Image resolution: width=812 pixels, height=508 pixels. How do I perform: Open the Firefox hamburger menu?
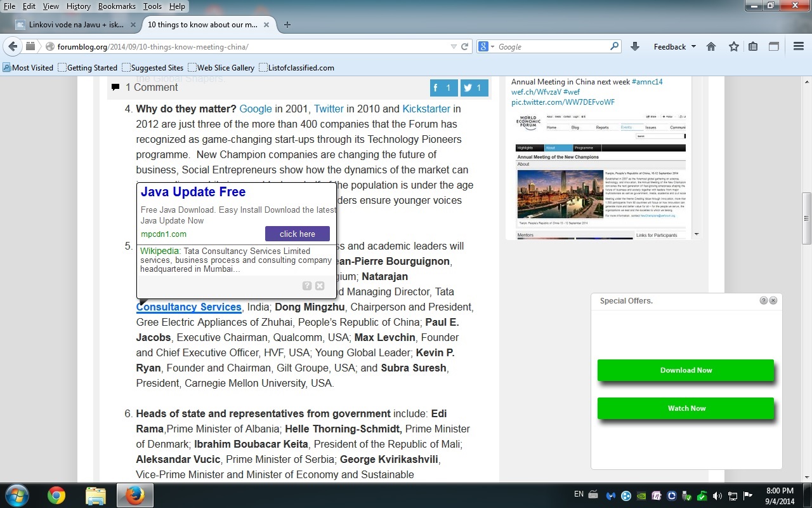pos(799,46)
